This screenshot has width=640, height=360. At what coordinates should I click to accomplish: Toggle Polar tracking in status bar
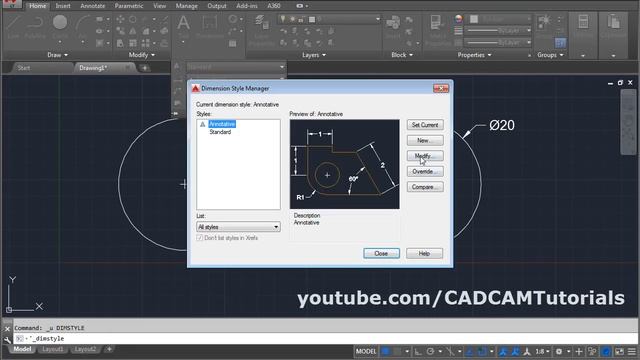430,351
